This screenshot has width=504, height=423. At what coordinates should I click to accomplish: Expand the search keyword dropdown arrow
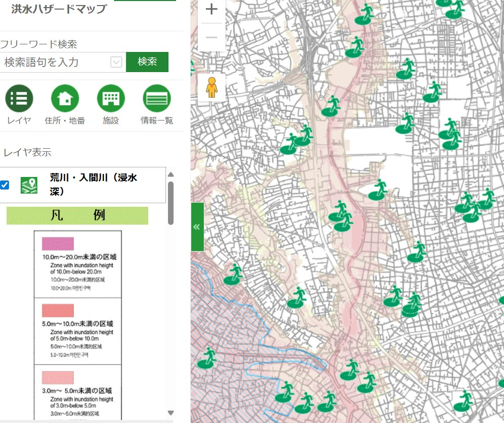pyautogui.click(x=116, y=62)
